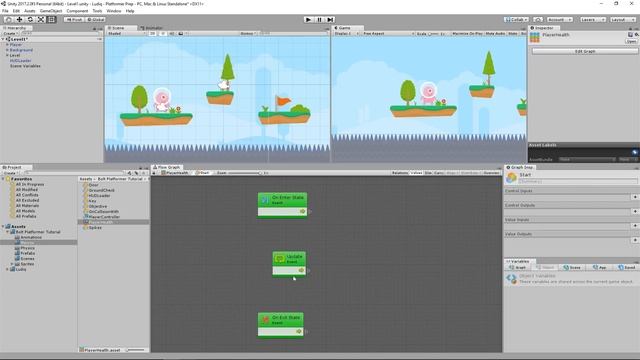The width and height of the screenshot is (640, 360).
Task: Toggle Maximize On Play
Action: pyautogui.click(x=467, y=33)
